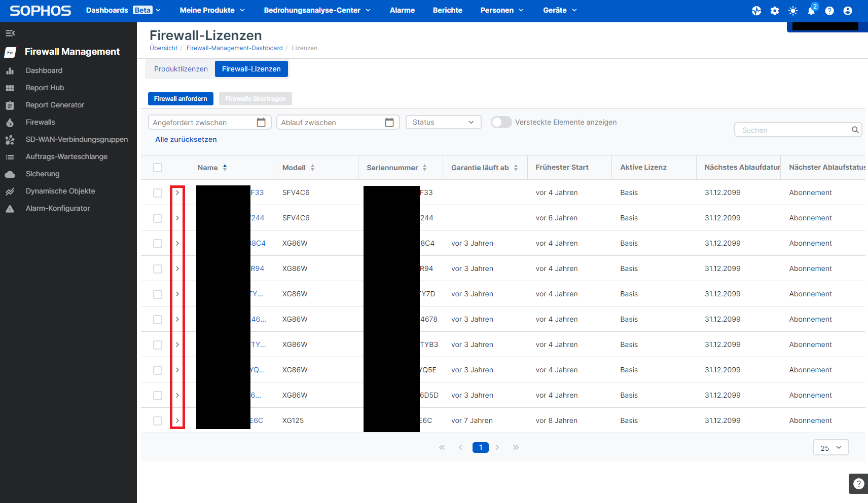Click the Firewalls flame icon

coord(10,123)
